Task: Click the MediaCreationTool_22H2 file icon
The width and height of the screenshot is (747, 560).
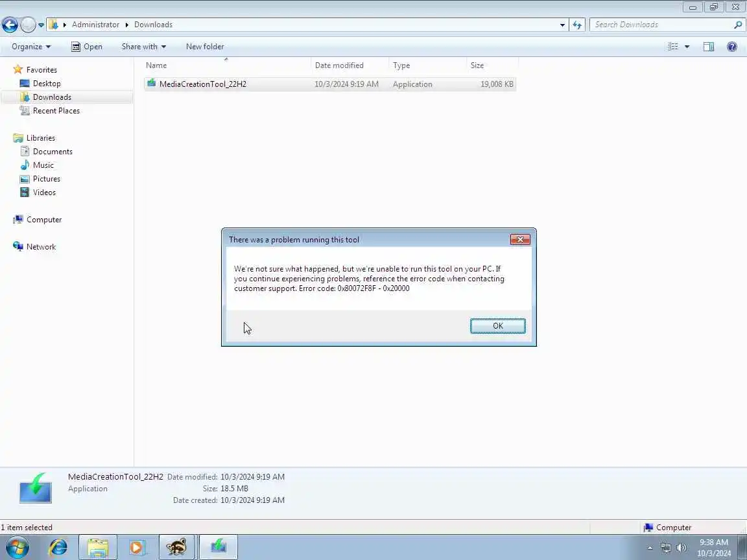Action: pos(152,84)
